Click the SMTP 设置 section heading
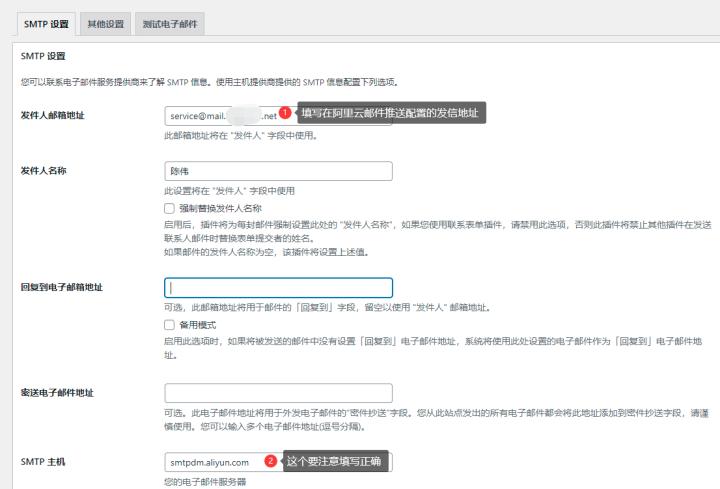Screen dimensions: 720x489 [43, 56]
